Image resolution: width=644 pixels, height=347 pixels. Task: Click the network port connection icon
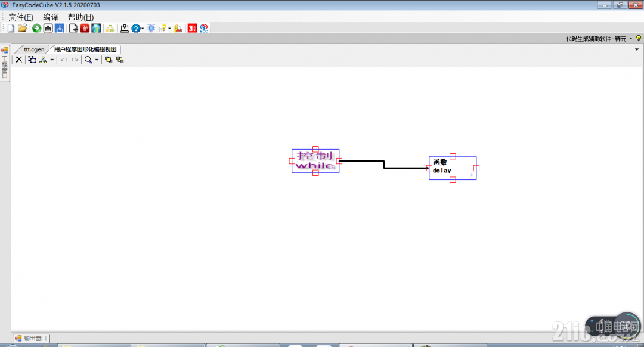tap(48, 28)
